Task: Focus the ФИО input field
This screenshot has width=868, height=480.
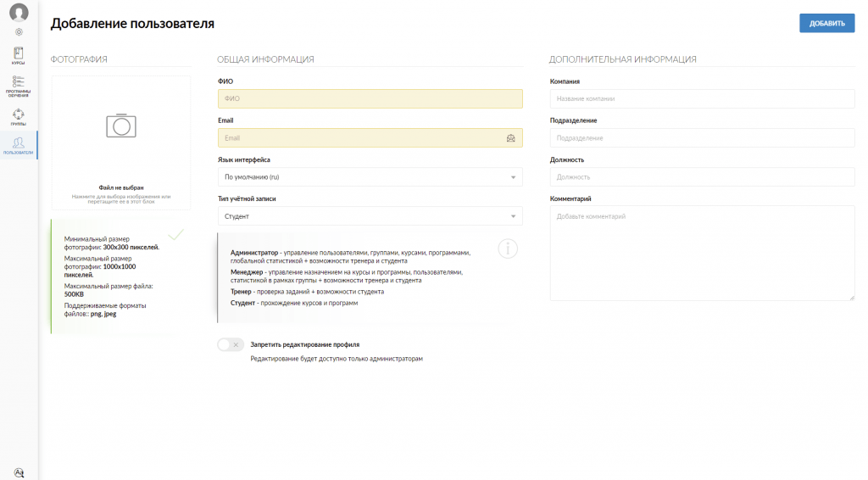Action: tap(370, 98)
